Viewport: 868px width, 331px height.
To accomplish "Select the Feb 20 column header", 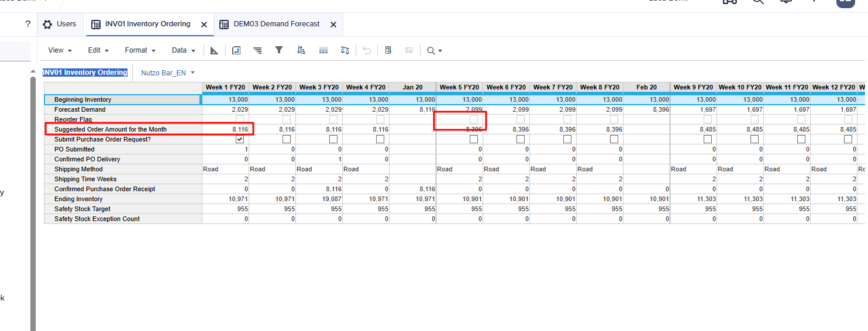I will click(646, 87).
